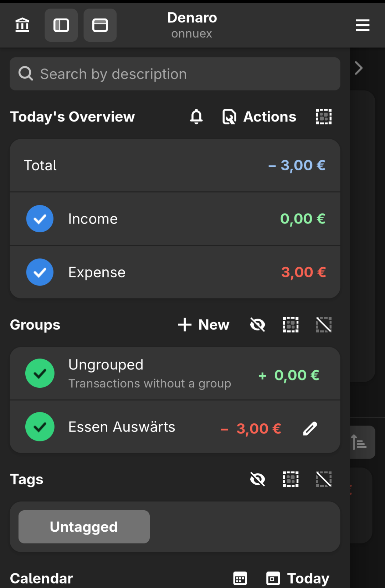Viewport: 385px width, 588px height.
Task: Click the card view header button
Action: [x=100, y=25]
